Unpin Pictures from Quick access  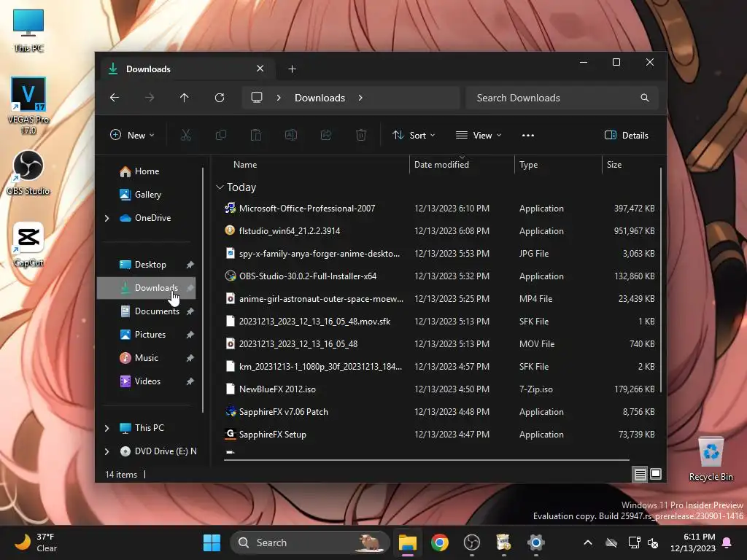coord(190,335)
